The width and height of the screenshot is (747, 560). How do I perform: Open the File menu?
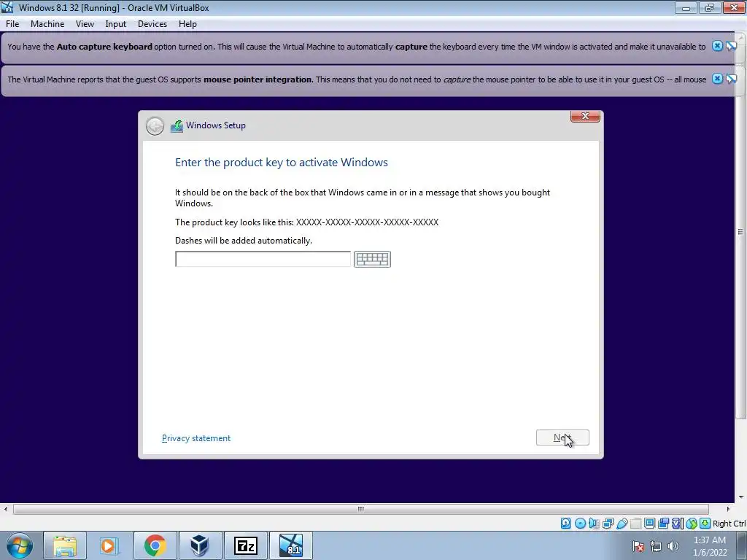coord(12,24)
